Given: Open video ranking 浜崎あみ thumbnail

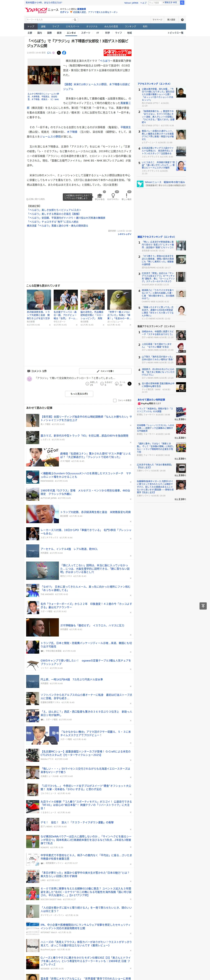Looking at the screenshot, I should tap(181, 335).
